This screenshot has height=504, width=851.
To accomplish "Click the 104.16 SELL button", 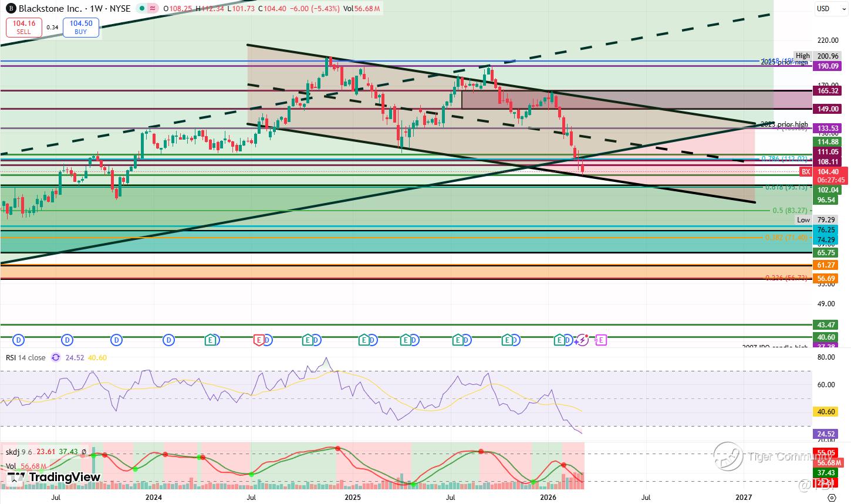I will pos(24,27).
